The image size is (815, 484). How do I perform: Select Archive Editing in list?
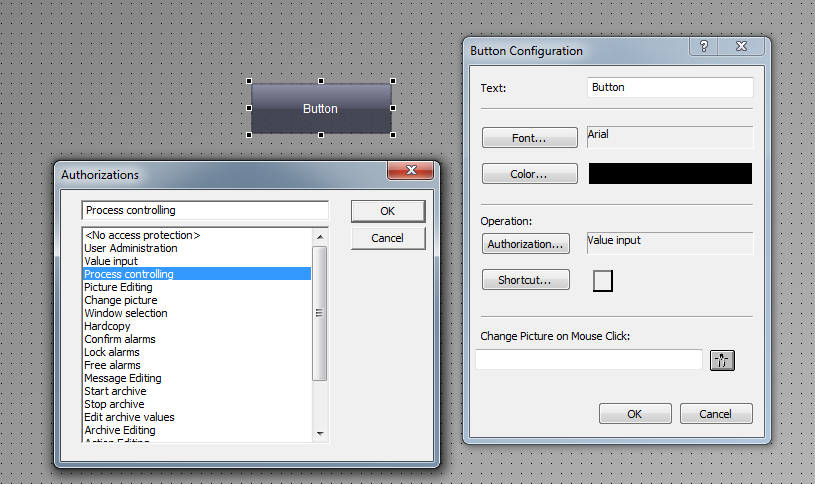pos(197,430)
